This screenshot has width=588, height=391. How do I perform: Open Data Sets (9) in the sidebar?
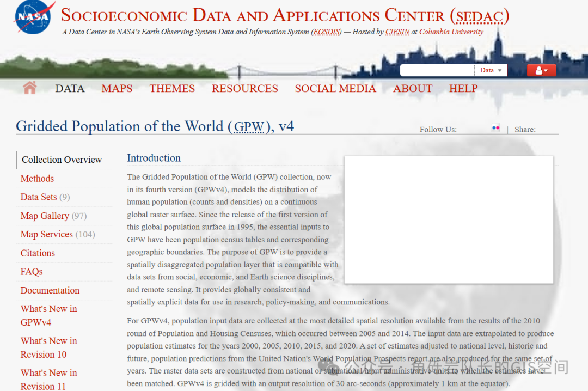[45, 197]
